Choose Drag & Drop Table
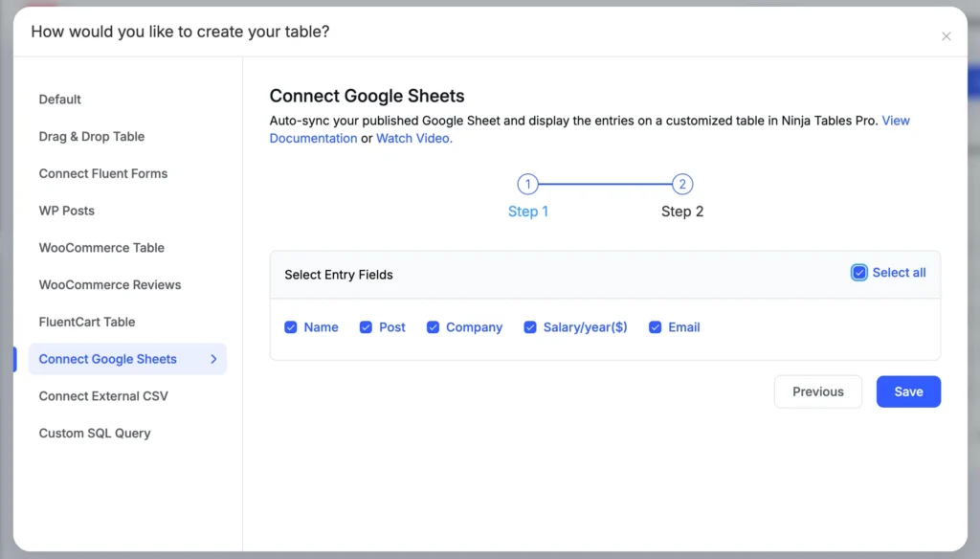This screenshot has width=980, height=559. (91, 136)
